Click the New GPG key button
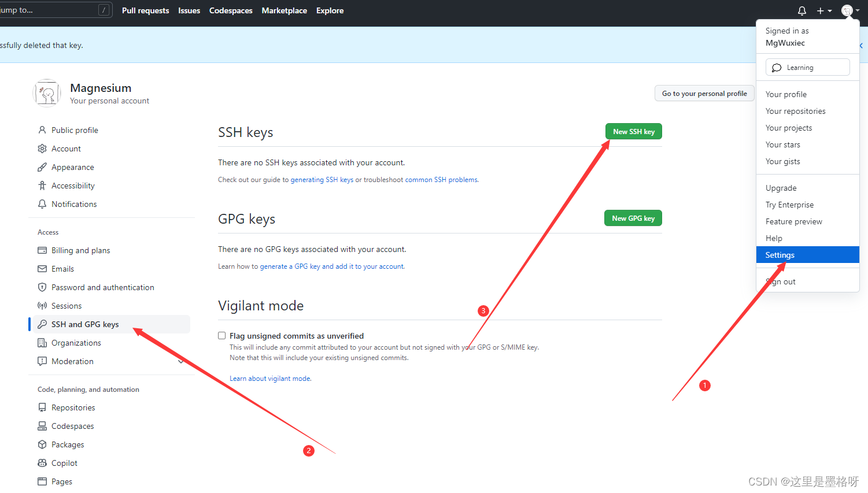868x493 pixels. (x=633, y=218)
